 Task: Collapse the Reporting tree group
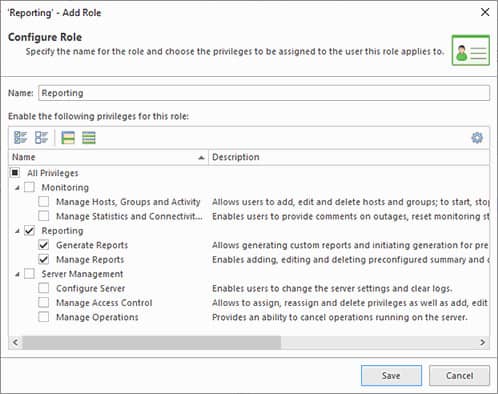(x=17, y=231)
